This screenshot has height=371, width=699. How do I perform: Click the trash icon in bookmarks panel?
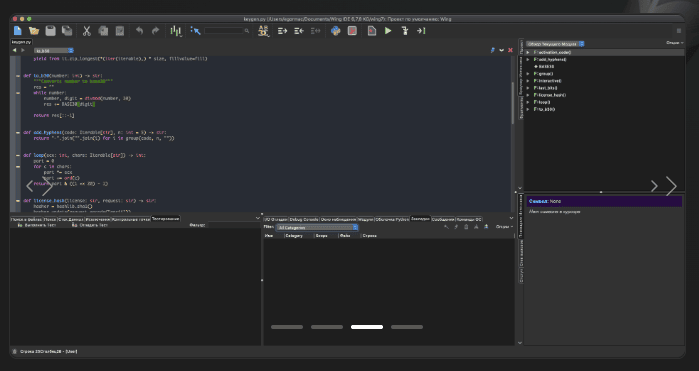point(466,227)
